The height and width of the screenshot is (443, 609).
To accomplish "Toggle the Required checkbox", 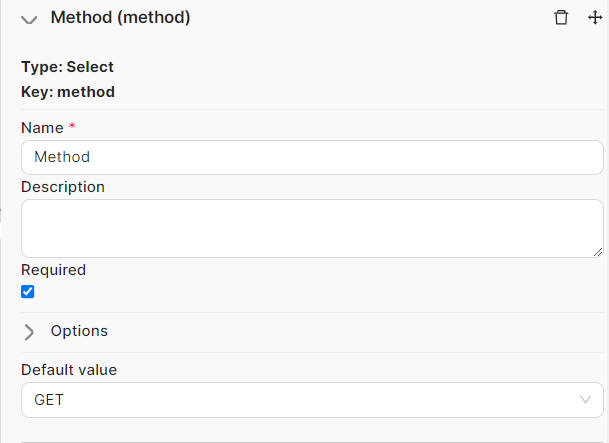I will tap(28, 292).
